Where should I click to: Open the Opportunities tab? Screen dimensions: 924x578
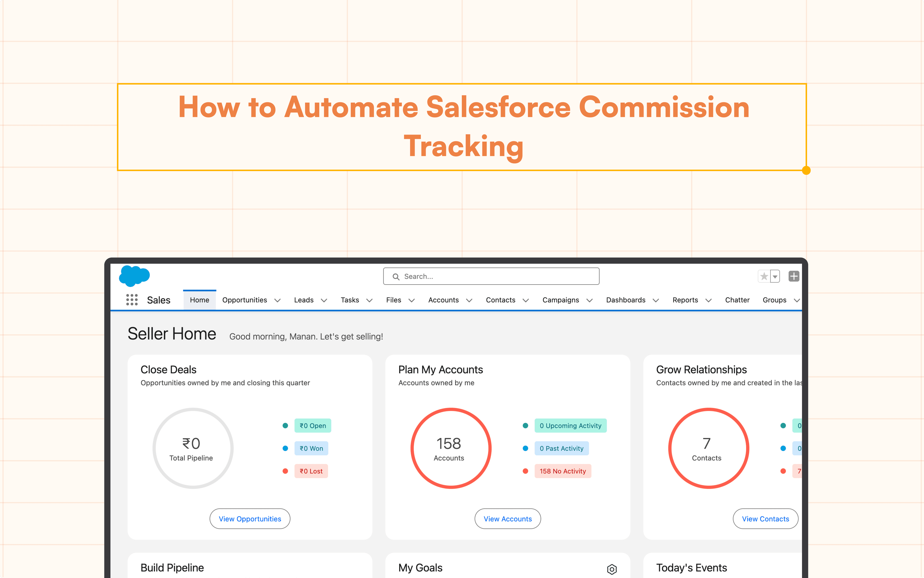tap(244, 300)
